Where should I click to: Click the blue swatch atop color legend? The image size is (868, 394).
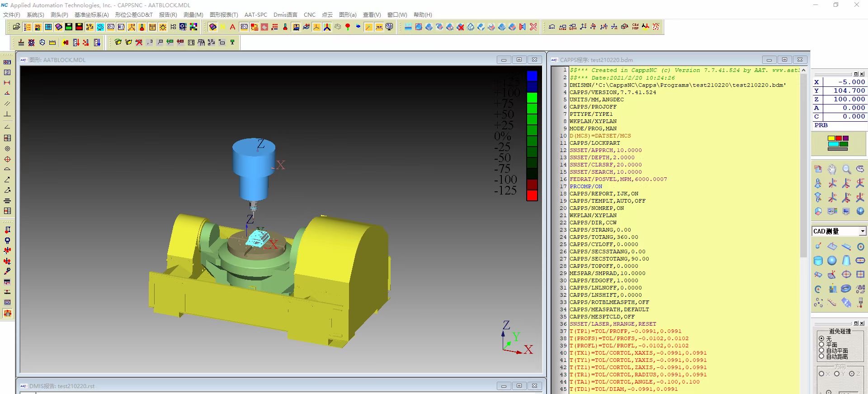point(532,76)
